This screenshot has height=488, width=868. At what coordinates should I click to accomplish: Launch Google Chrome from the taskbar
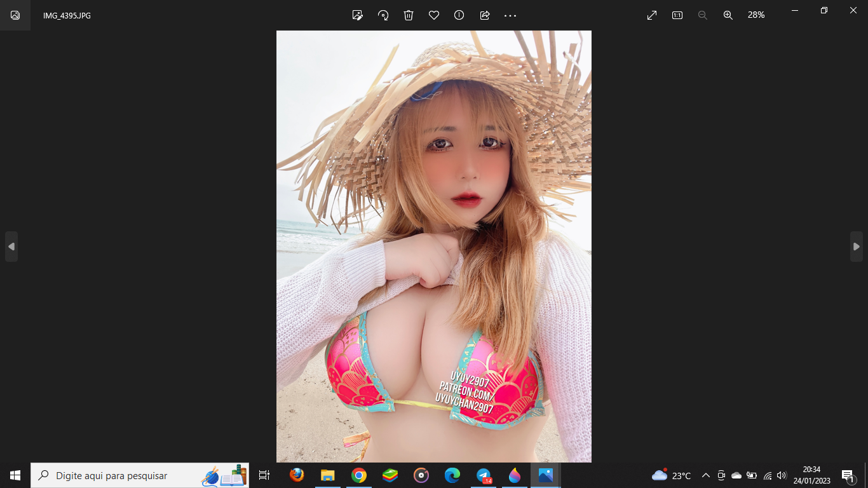pyautogui.click(x=359, y=475)
